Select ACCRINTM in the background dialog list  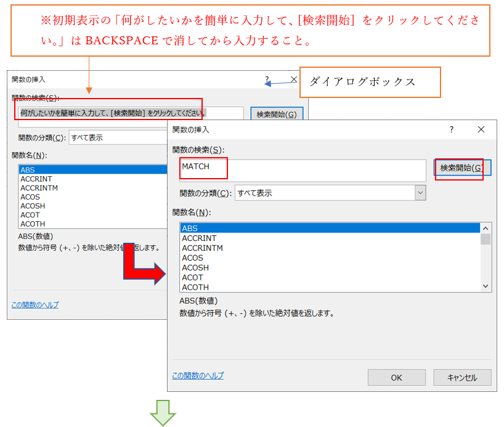point(39,188)
